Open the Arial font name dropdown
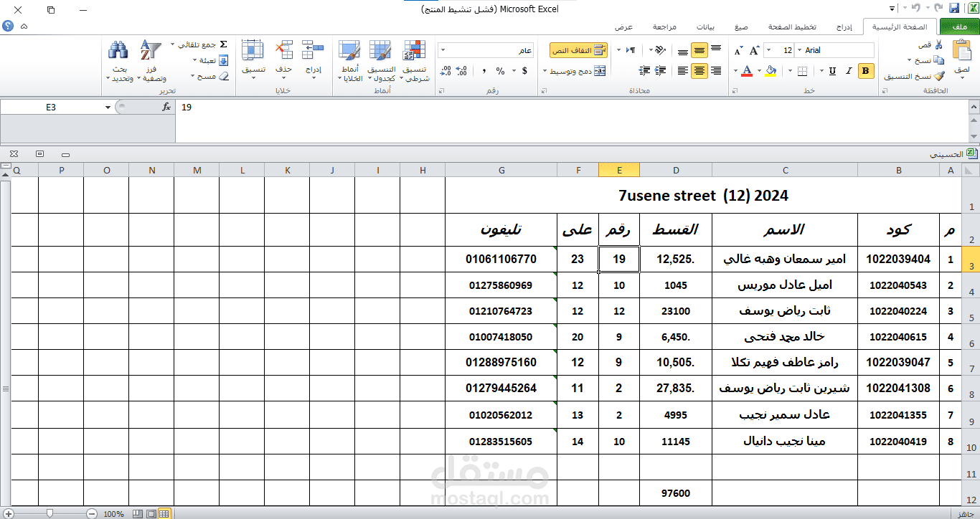Image resolution: width=980 pixels, height=519 pixels. click(800, 50)
